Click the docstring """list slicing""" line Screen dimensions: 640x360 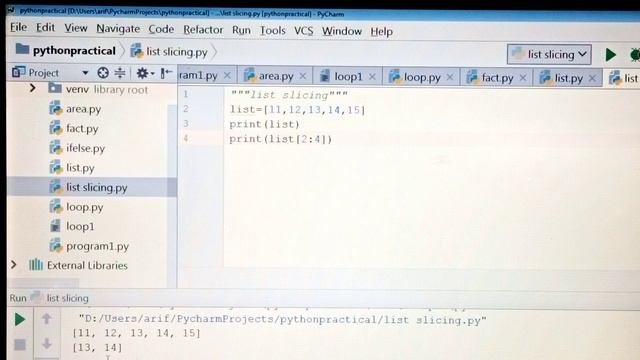289,95
